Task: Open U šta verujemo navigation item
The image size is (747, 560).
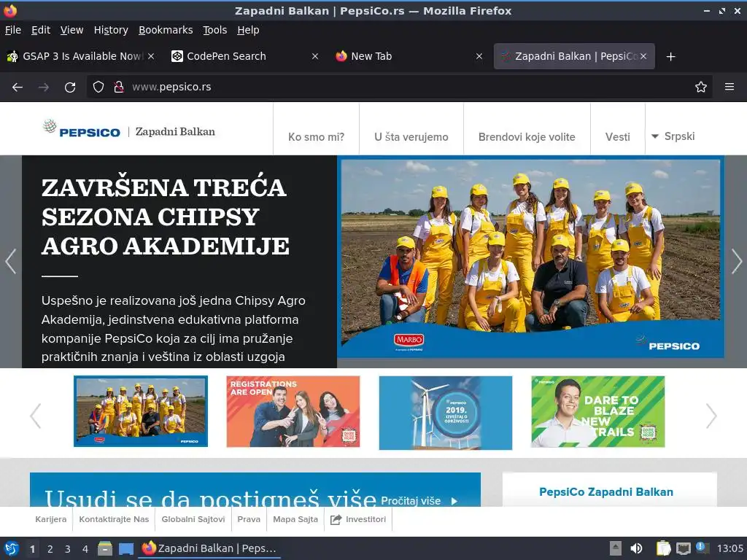Action: [x=411, y=137]
